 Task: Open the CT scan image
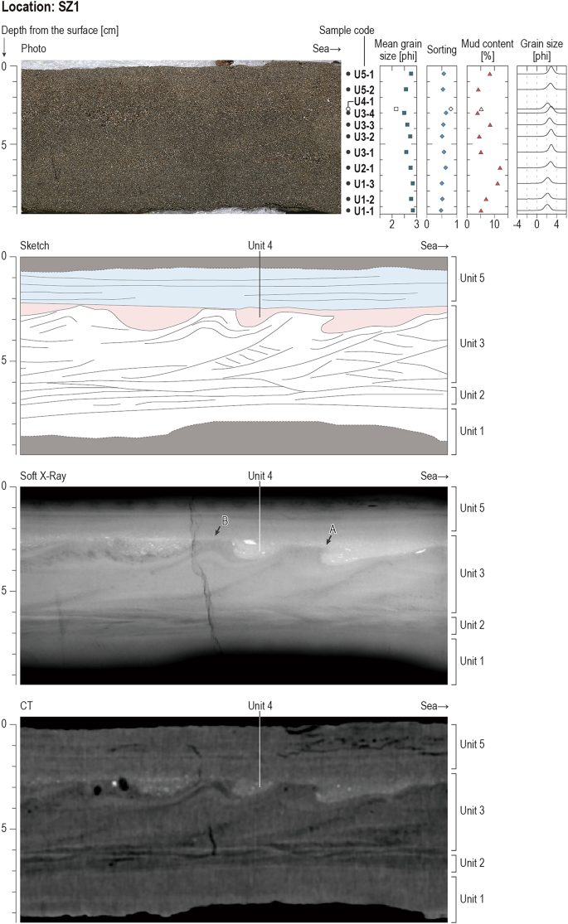[234, 819]
